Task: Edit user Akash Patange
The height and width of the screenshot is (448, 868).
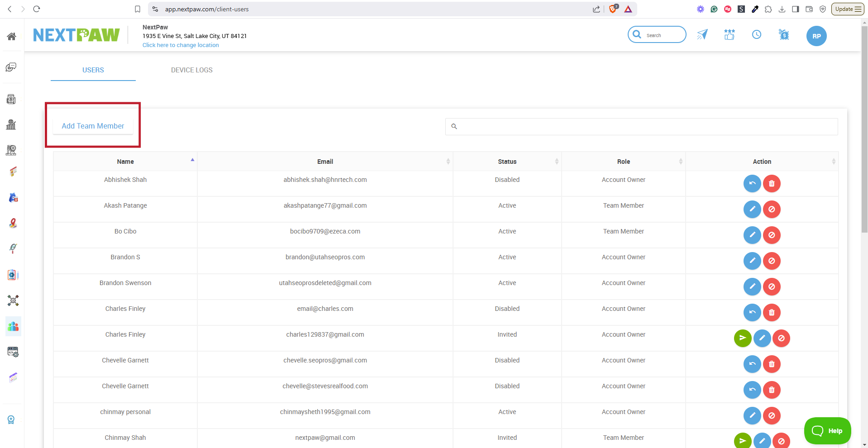Action: (x=752, y=210)
